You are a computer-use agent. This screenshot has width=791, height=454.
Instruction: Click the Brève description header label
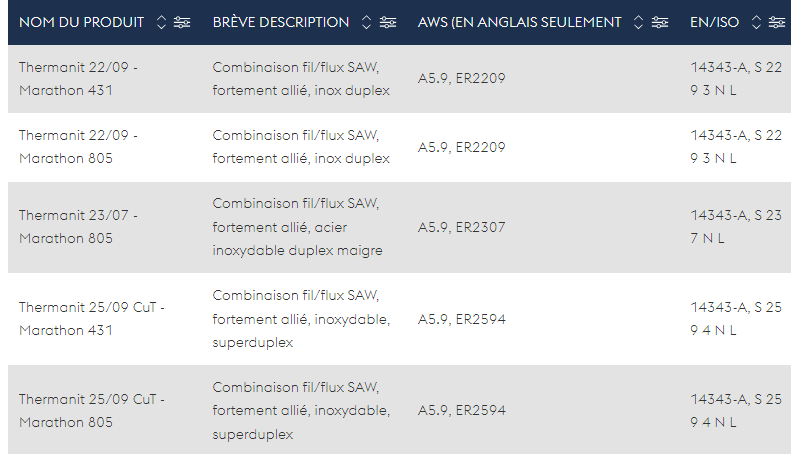click(281, 22)
